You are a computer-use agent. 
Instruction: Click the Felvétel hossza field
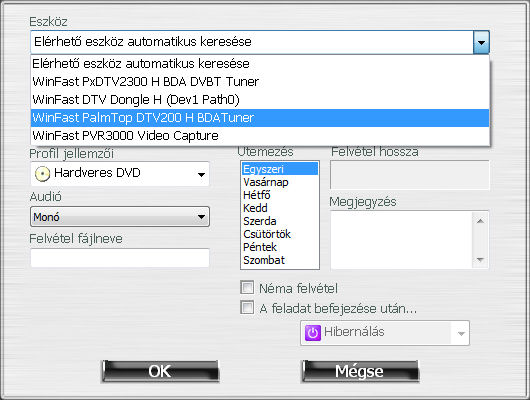click(410, 175)
